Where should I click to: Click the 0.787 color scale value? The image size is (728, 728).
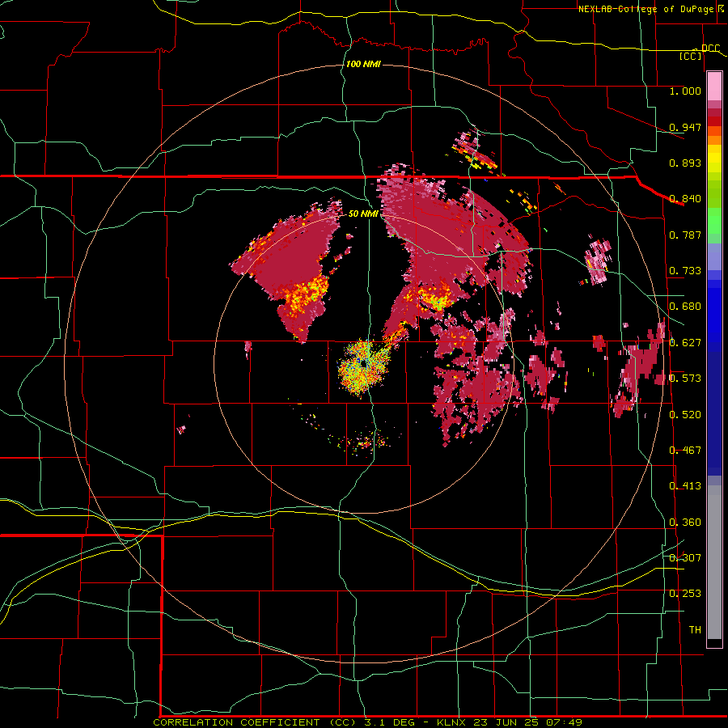coord(685,235)
